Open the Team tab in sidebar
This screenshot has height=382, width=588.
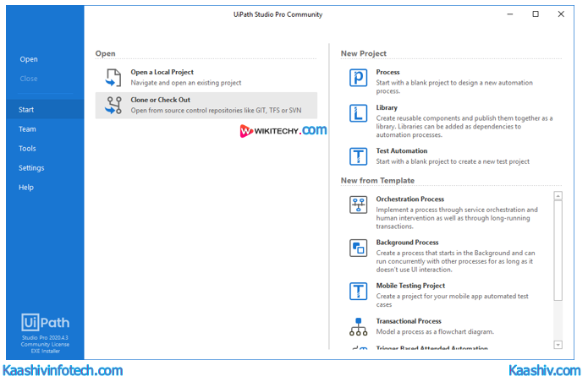coord(27,129)
